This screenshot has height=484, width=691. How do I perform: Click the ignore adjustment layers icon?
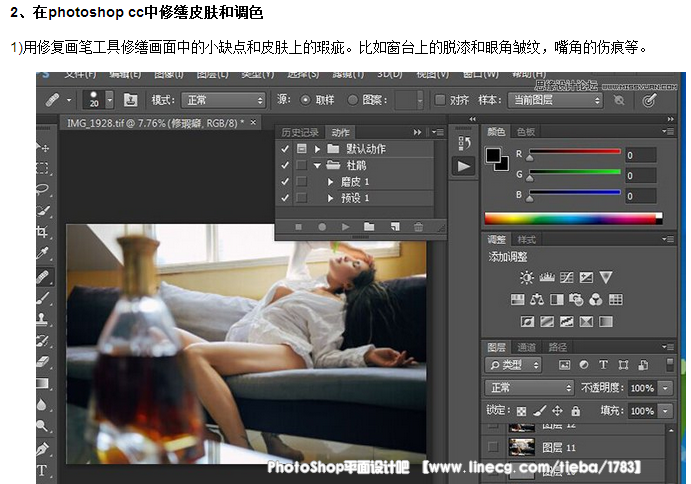pyautogui.click(x=619, y=101)
